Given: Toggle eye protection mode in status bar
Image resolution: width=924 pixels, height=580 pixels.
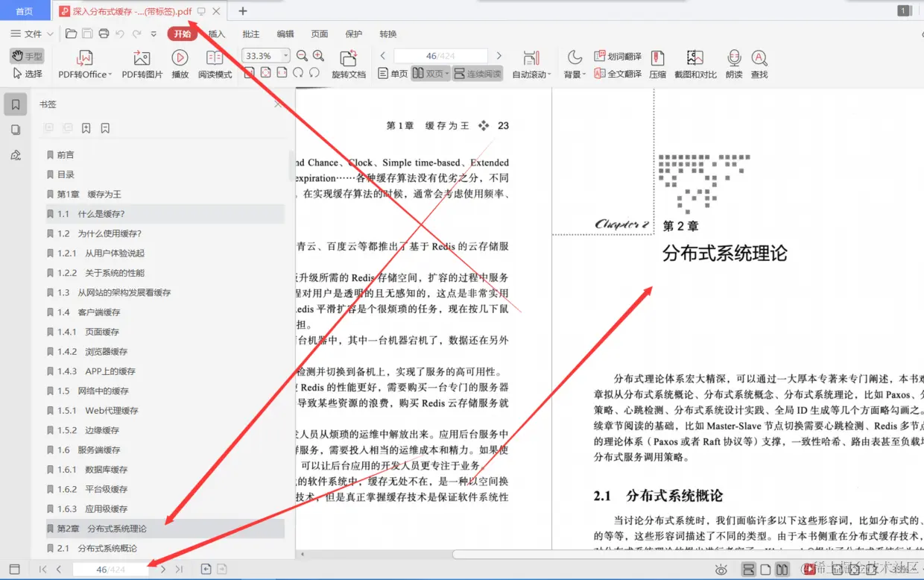Looking at the screenshot, I should click(x=721, y=570).
